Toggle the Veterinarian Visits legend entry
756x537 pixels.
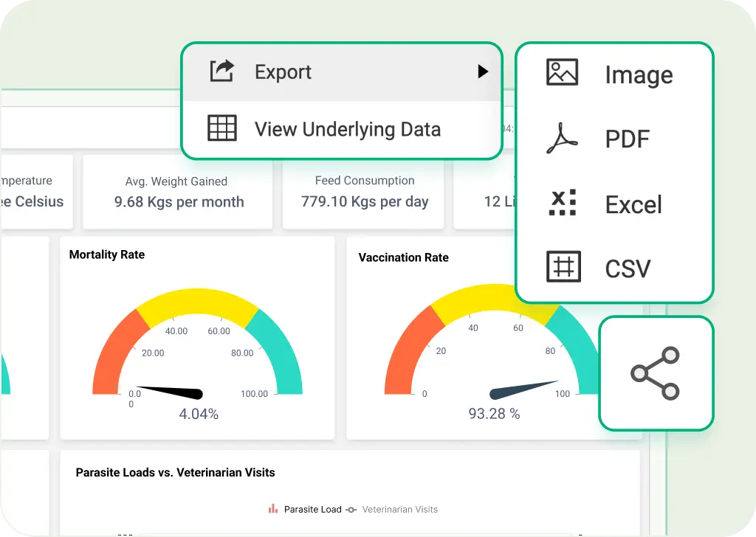[399, 509]
